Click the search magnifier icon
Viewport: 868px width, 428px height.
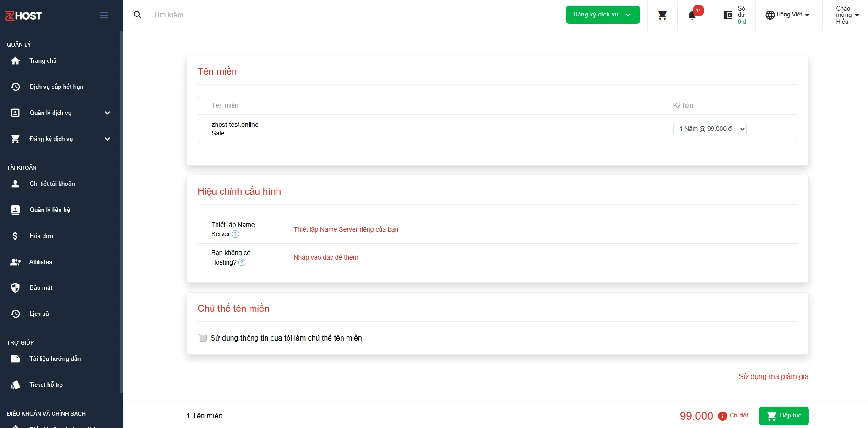point(137,15)
